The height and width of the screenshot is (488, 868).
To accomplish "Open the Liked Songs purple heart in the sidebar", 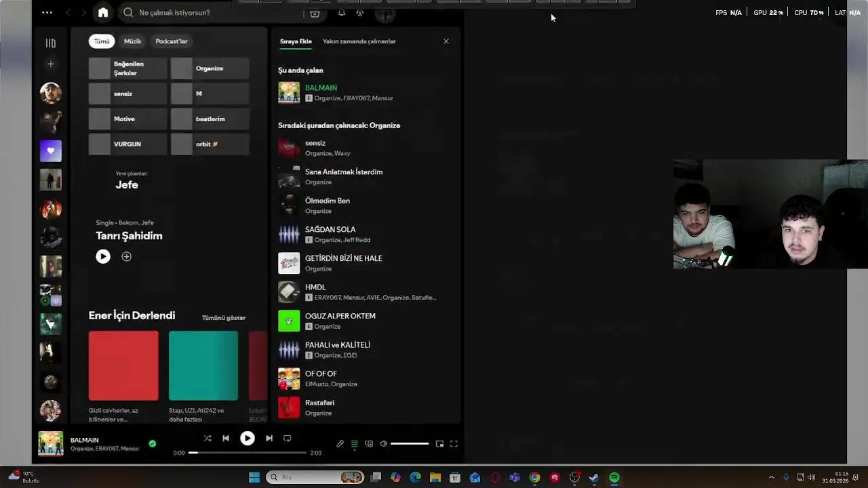I will tap(51, 150).
